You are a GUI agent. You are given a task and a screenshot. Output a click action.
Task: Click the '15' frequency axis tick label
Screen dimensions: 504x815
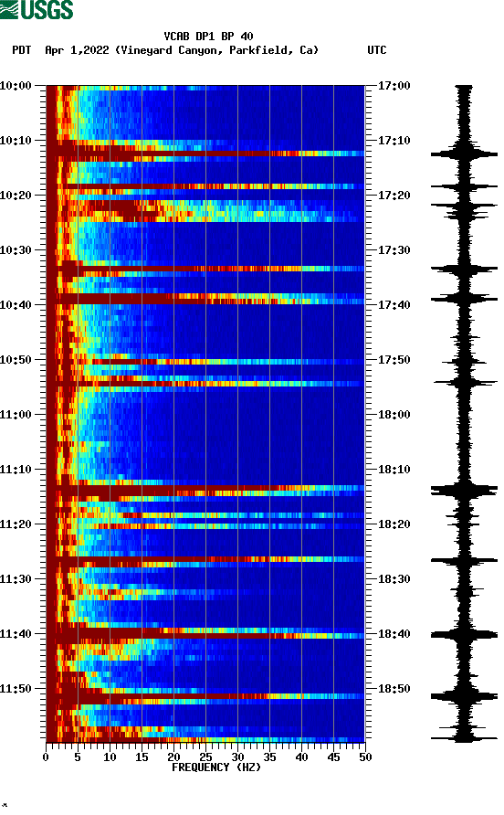pyautogui.click(x=142, y=757)
